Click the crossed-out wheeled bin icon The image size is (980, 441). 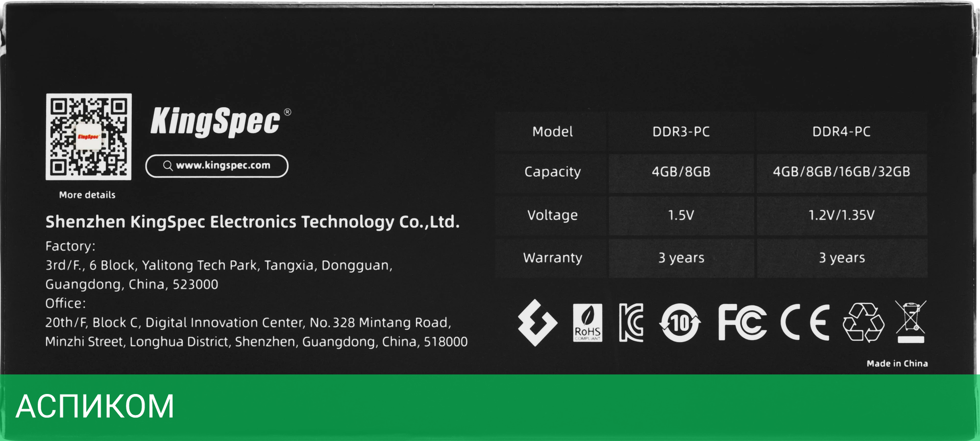[910, 322]
